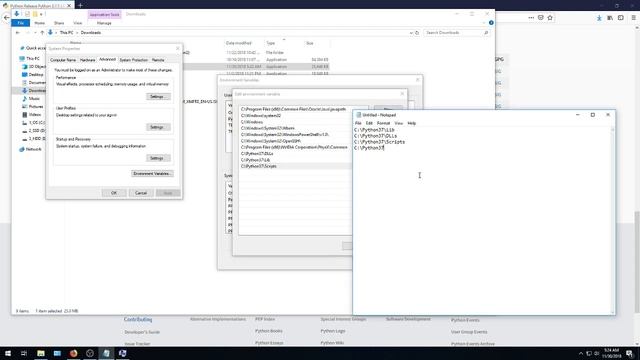640x360 pixels.
Task: Switch to Hardware tab in System Properties
Action: pos(87,60)
